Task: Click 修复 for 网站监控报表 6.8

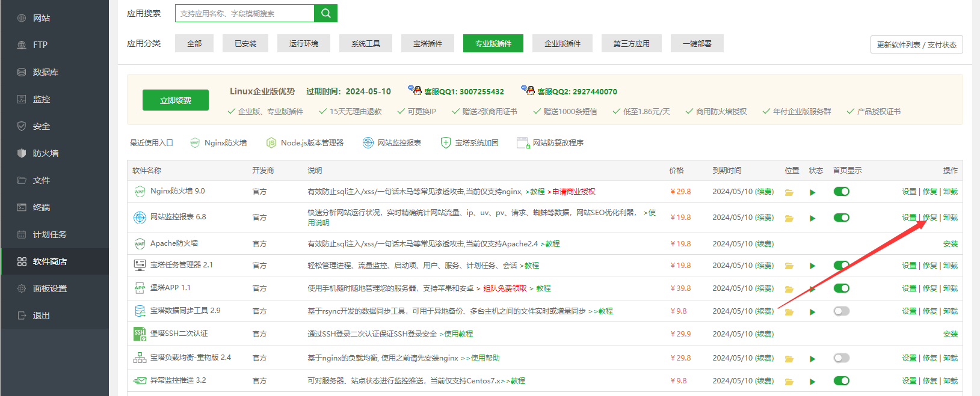Action: [x=930, y=218]
